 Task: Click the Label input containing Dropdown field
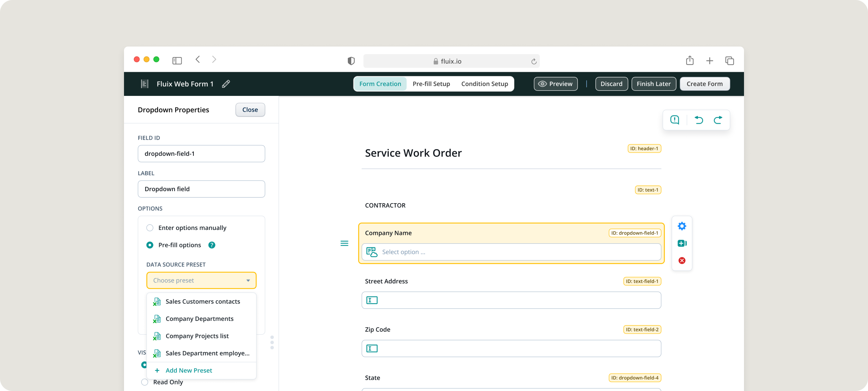point(201,189)
